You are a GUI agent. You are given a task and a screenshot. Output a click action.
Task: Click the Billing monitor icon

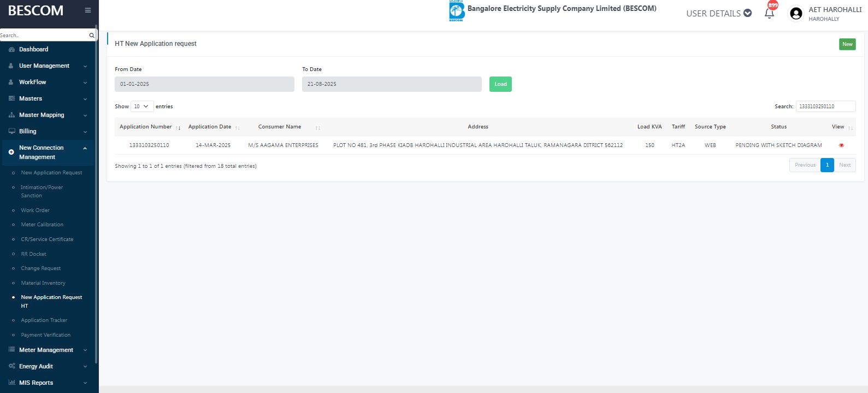tap(11, 131)
